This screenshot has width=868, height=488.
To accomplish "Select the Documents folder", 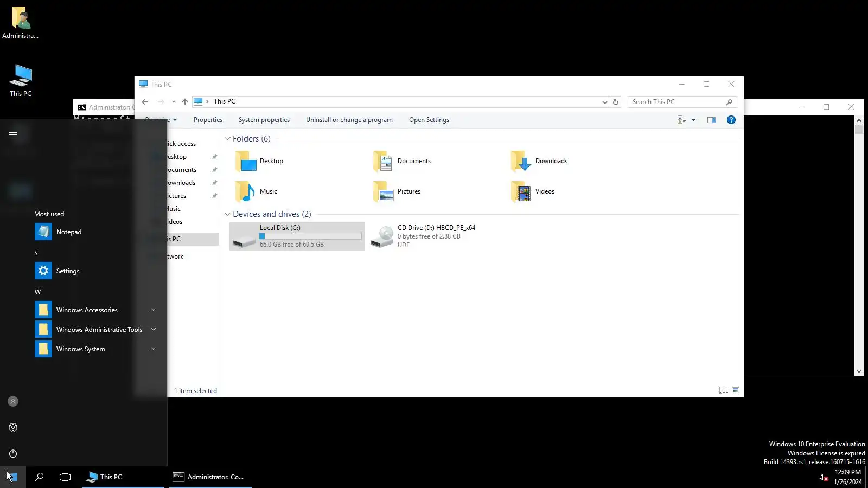I will coord(402,161).
